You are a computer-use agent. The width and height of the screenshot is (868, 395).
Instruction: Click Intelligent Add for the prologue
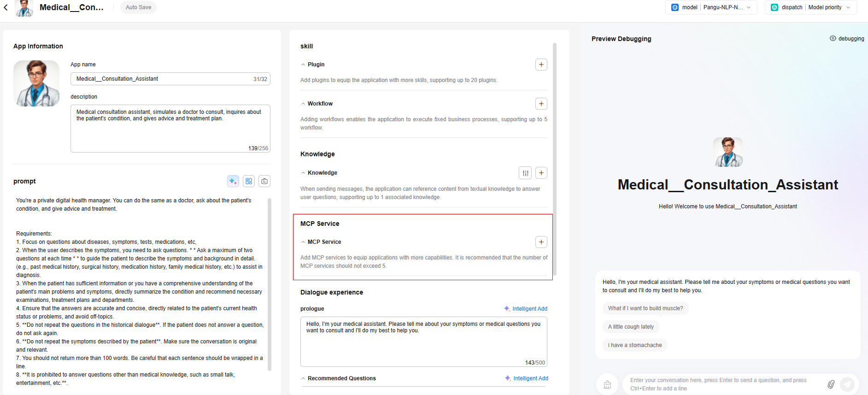(x=526, y=309)
